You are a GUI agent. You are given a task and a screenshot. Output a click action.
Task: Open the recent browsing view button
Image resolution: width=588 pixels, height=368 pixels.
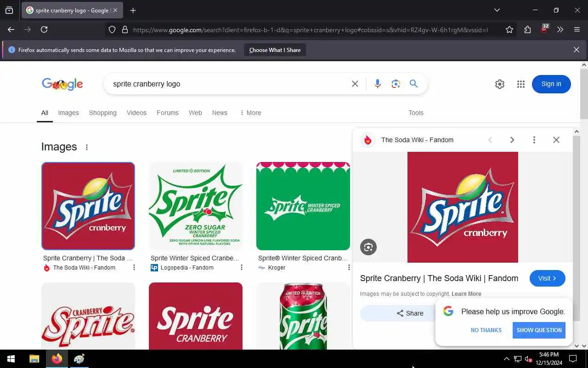9,10
